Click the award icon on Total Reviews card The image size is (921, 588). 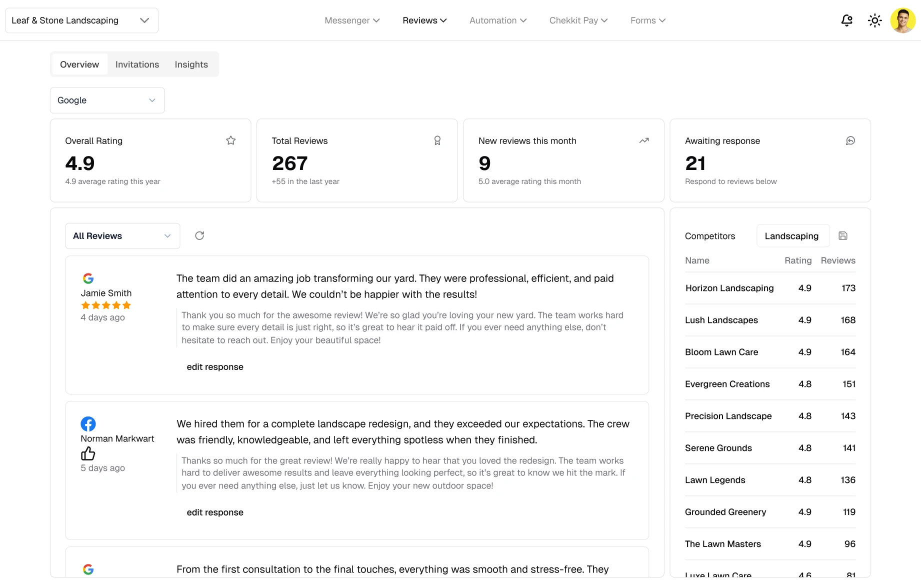pos(437,140)
